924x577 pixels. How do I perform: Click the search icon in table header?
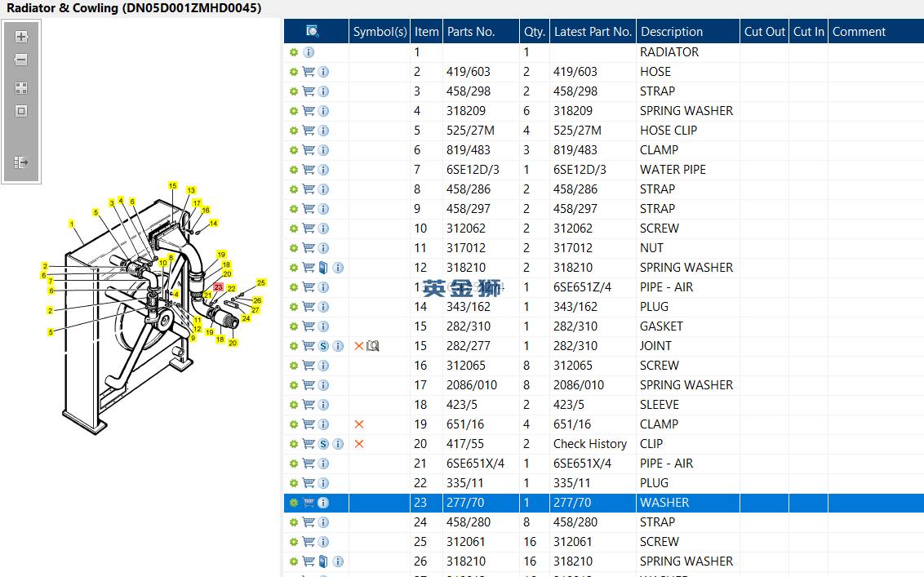click(313, 31)
